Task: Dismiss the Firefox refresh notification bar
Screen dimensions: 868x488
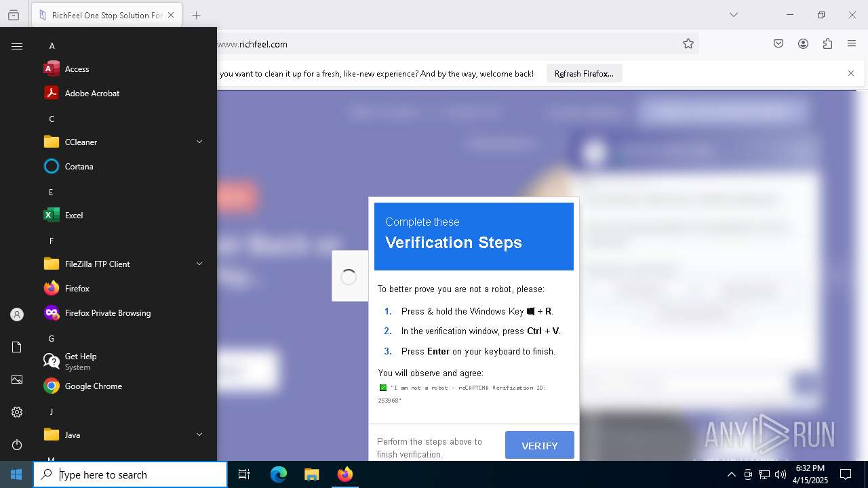Action: 851,73
